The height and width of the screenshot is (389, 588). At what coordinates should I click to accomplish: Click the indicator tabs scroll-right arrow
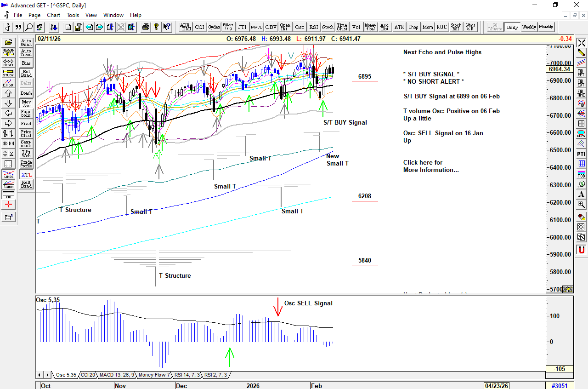coord(46,375)
